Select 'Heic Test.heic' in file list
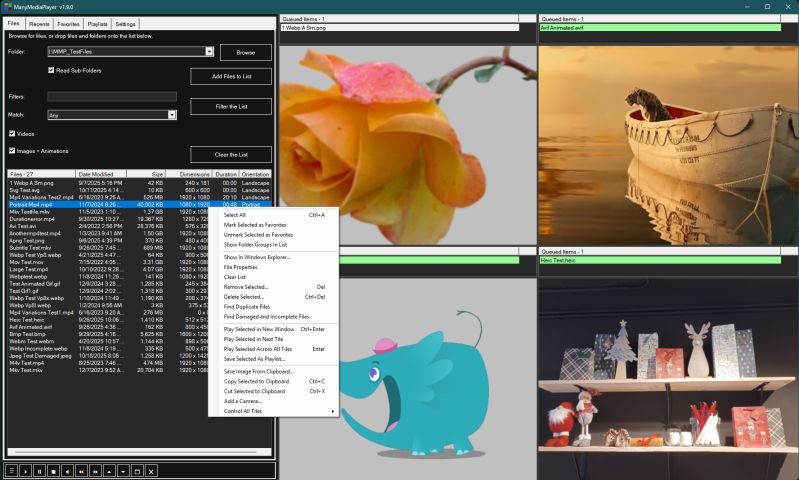The width and height of the screenshot is (799, 480). coord(108,320)
